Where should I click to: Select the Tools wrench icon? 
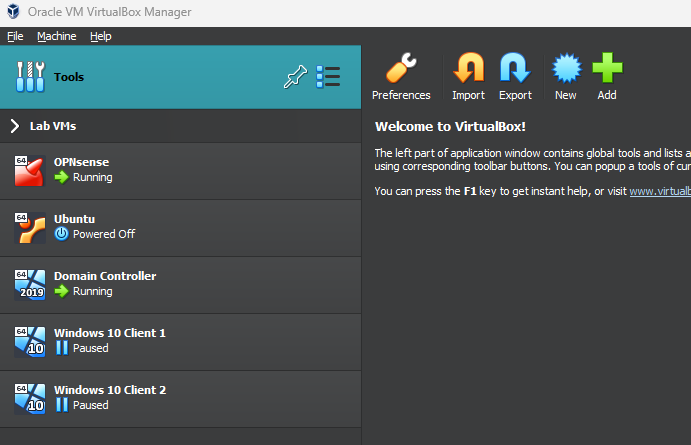(x=31, y=77)
